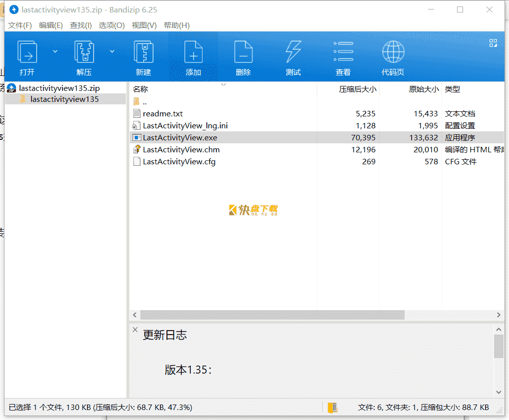Image resolution: width=509 pixels, height=420 pixels.
Task: Click the comment pane scroll down arrow
Action: click(499, 392)
